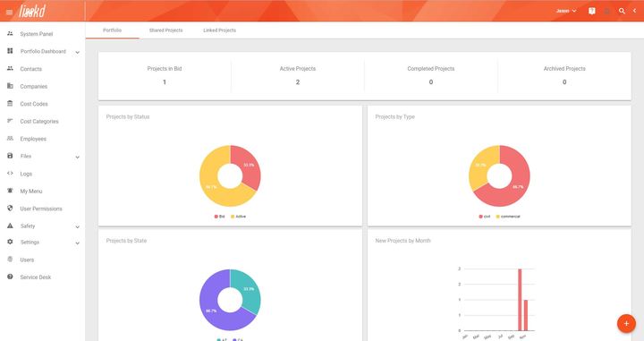Click the Contacts people icon
Viewport: 644px width, 341px height.
pos(10,69)
